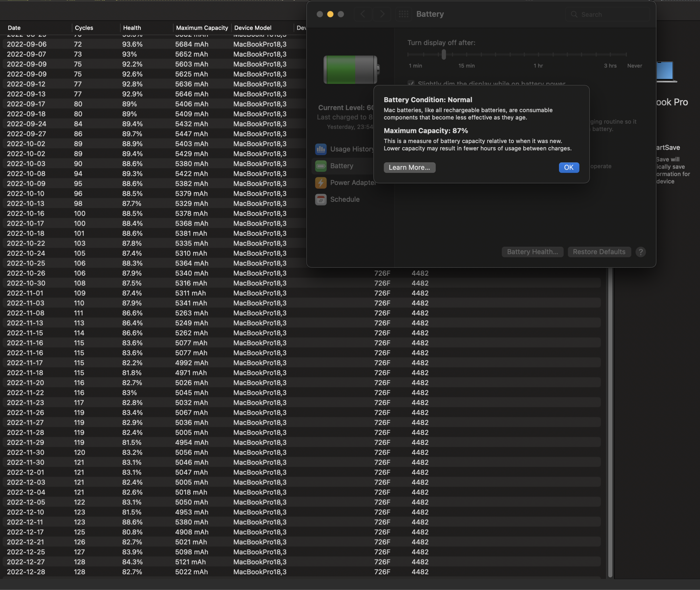Click the forward navigation arrow
The image size is (700, 590).
(382, 14)
